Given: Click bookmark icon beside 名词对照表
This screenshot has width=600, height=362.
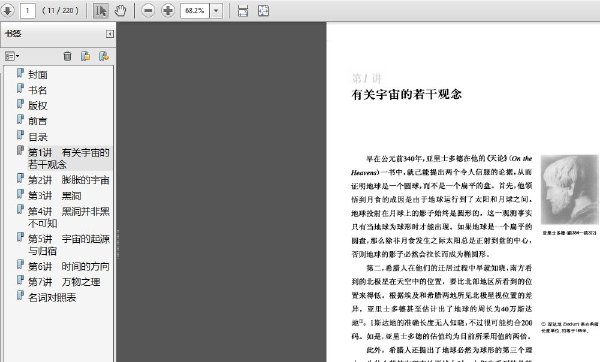Looking at the screenshot, I should click(20, 295).
